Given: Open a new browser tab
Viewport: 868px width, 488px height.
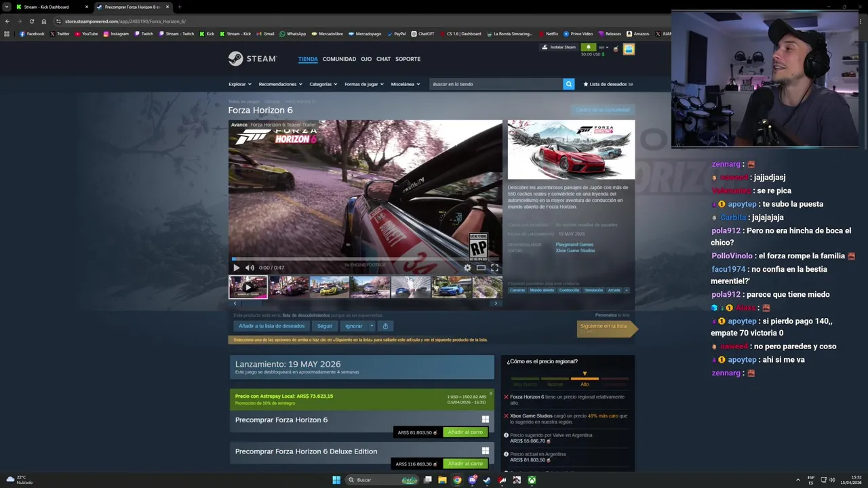Looking at the screenshot, I should (179, 7).
